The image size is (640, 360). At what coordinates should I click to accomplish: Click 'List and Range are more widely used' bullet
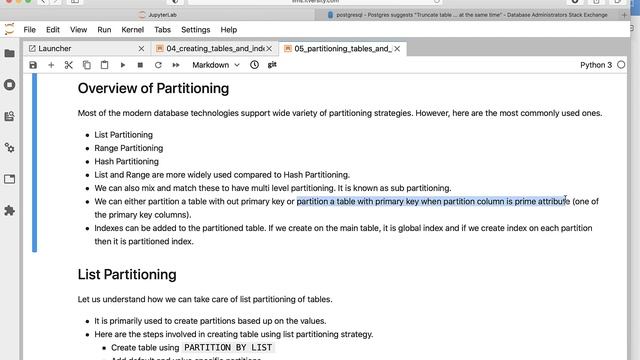coord(222,175)
